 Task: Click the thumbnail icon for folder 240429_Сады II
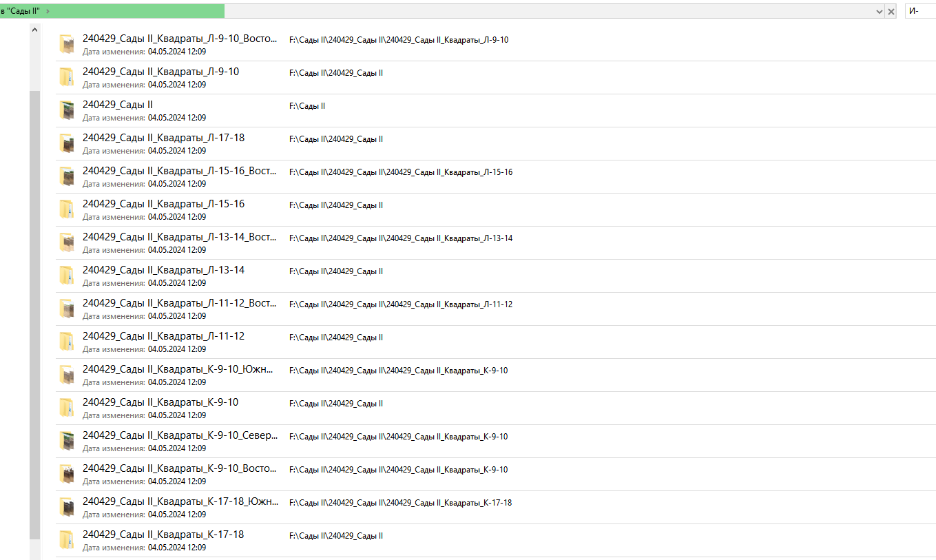point(66,110)
